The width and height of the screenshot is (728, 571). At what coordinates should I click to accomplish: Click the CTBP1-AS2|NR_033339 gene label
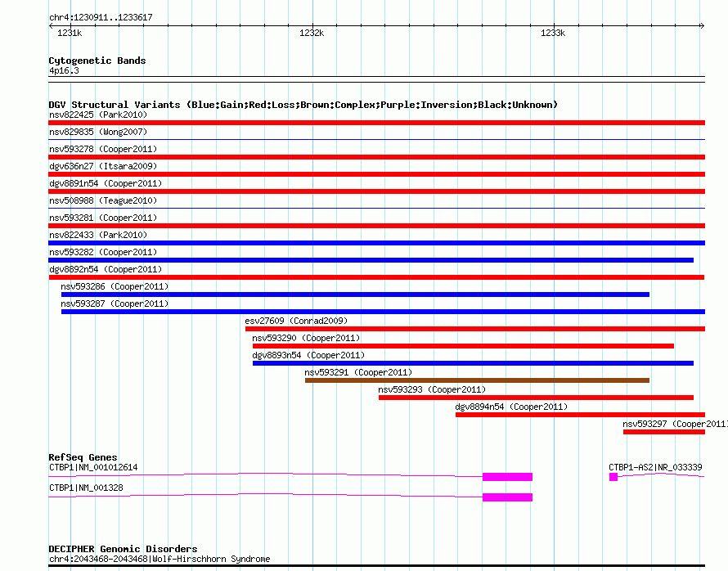coord(655,467)
